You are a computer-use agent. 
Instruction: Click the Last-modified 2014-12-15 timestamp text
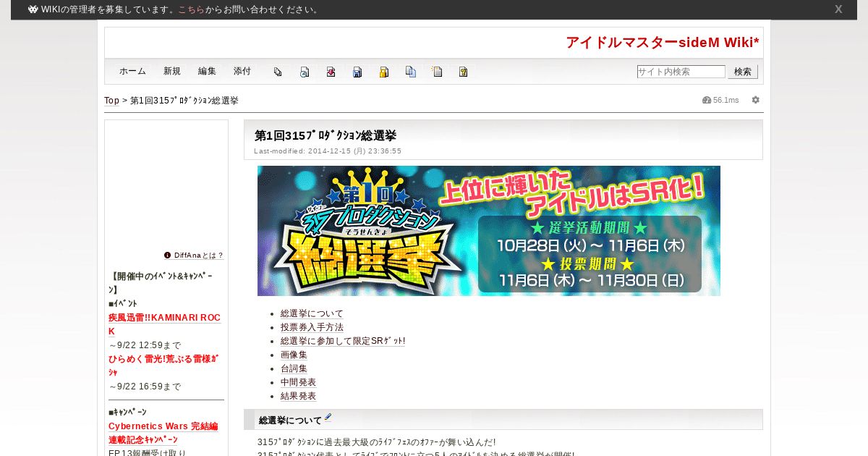point(328,151)
